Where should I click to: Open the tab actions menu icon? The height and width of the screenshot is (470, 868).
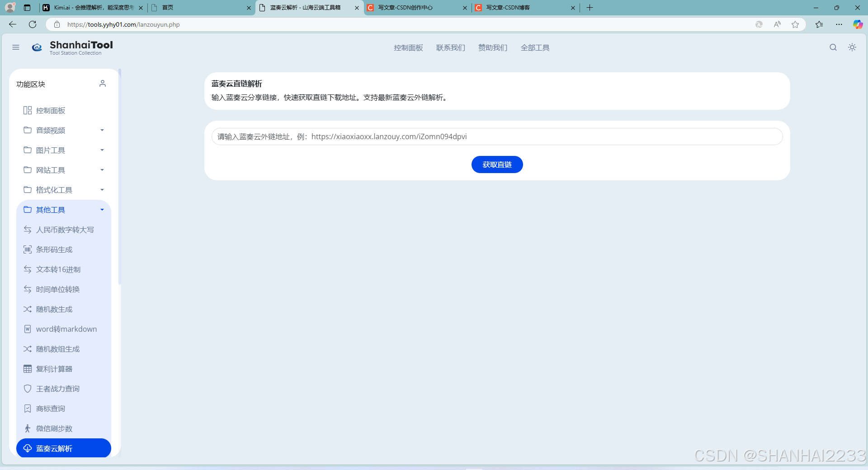27,8
